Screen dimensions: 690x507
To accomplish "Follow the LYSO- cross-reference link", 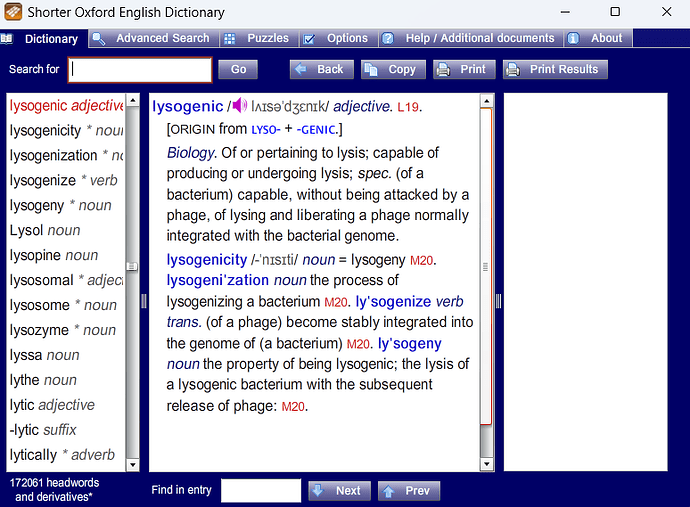I will (266, 130).
